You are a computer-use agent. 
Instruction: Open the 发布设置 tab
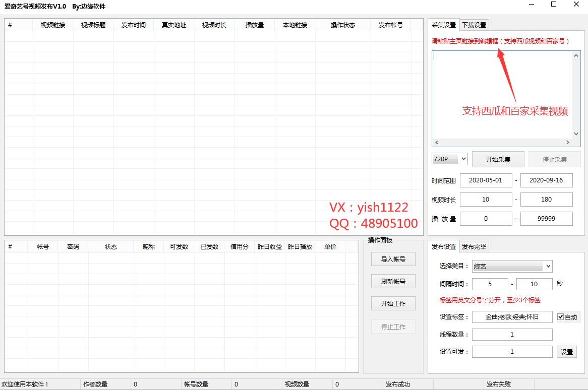444,246
